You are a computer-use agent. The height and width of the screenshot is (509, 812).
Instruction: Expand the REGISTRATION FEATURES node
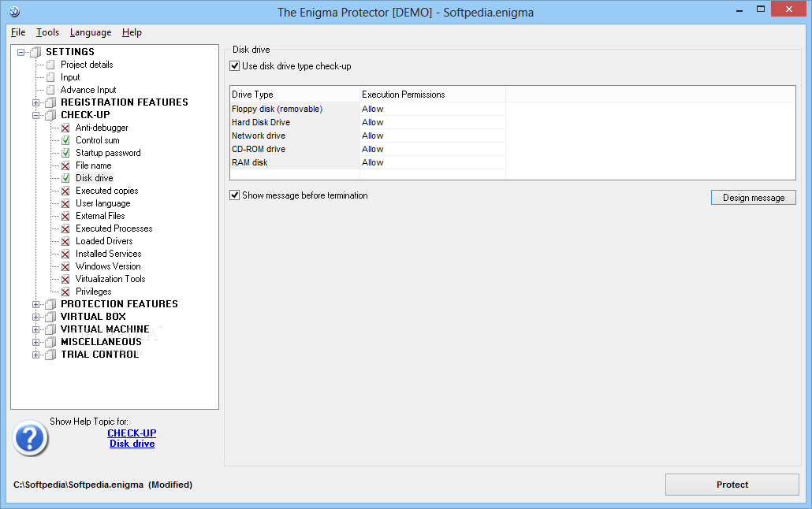click(x=35, y=102)
